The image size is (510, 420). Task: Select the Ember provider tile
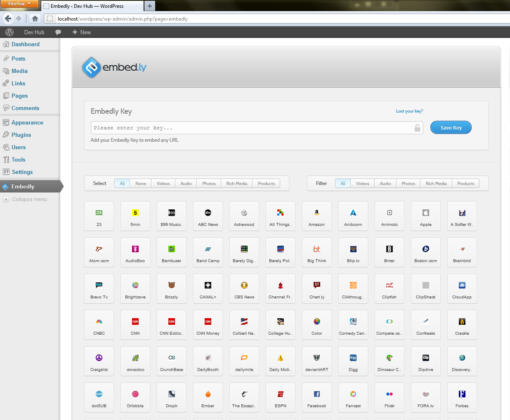[x=208, y=397]
